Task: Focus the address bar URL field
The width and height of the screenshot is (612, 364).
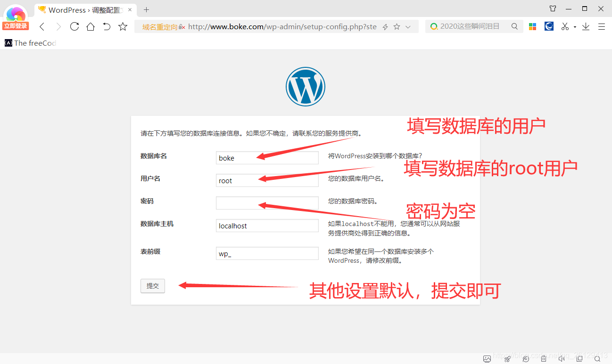Action: 282,27
